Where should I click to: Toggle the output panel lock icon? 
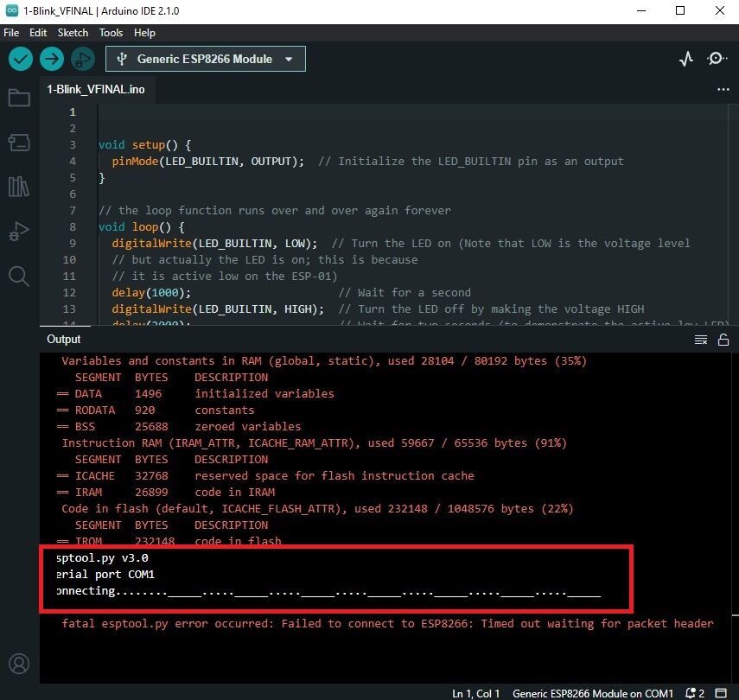[723, 340]
